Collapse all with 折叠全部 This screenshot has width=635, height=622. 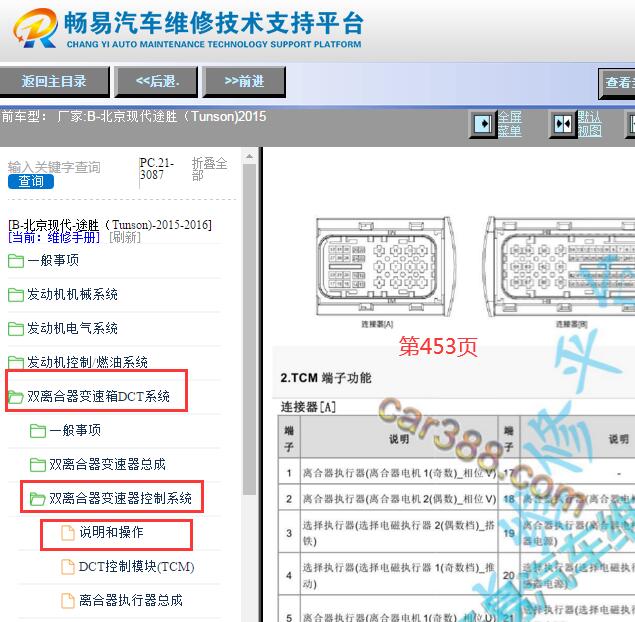209,169
